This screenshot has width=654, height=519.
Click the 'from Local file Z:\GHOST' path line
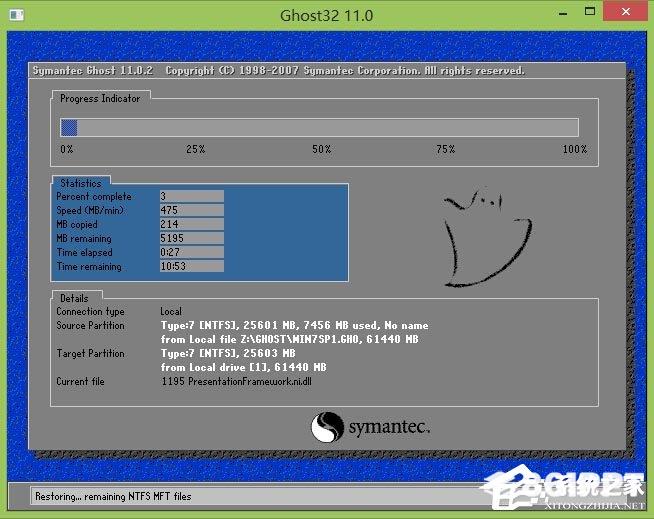(289, 339)
